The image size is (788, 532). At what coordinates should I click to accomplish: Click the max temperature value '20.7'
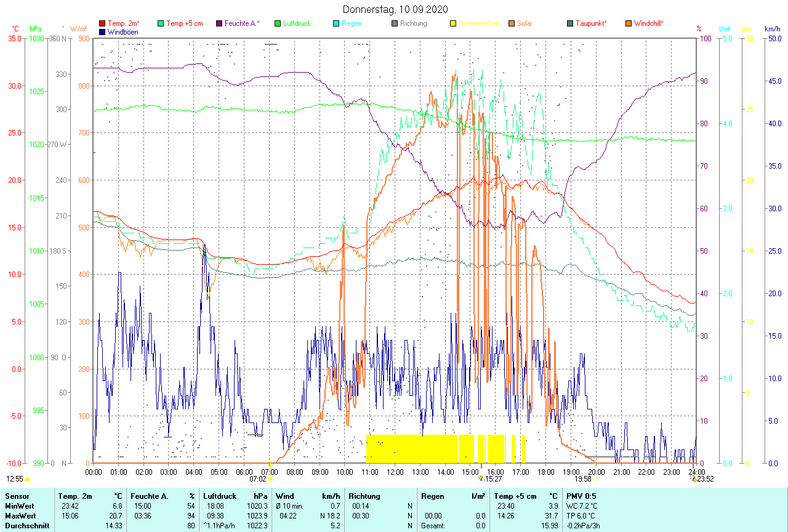[x=115, y=515]
